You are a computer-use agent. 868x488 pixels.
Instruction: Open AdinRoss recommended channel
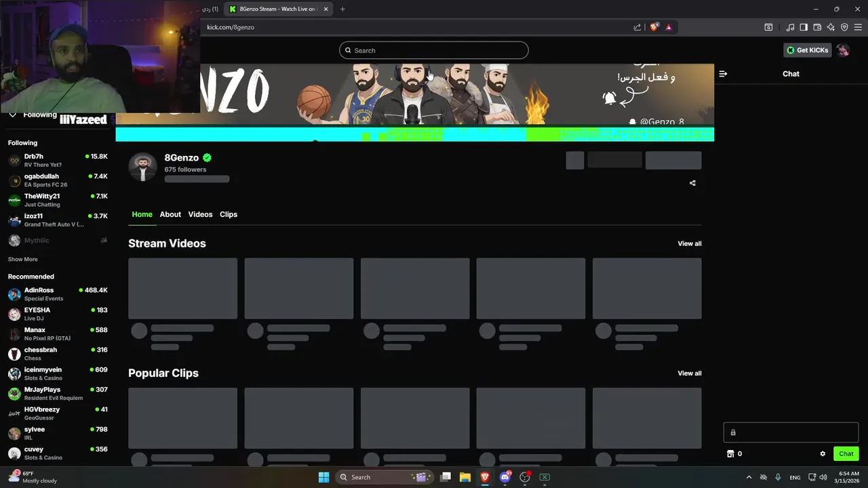click(x=58, y=294)
